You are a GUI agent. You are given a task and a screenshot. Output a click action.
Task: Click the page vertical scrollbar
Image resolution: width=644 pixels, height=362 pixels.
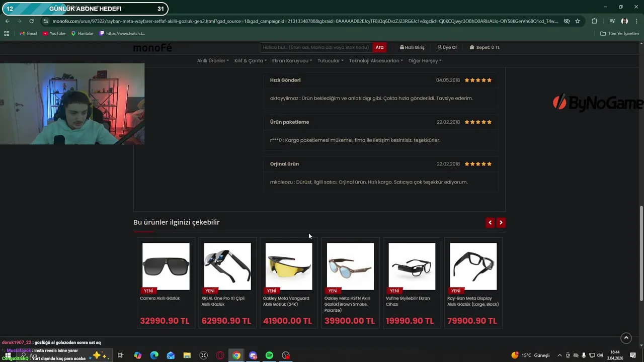click(641, 253)
